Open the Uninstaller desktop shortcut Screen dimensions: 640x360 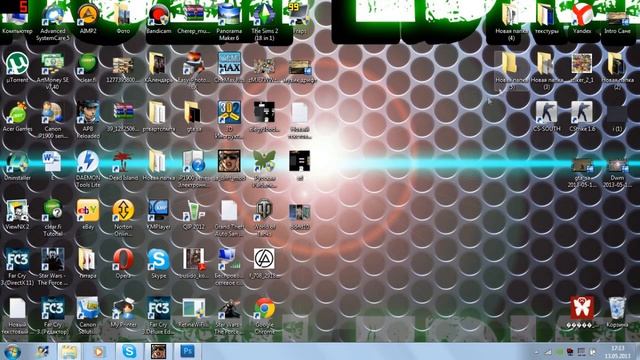[17, 166]
